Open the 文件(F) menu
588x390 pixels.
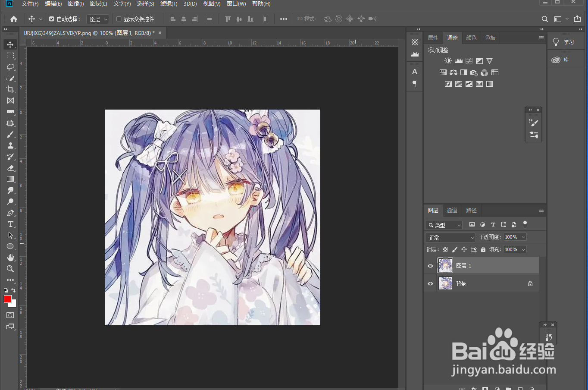coord(30,3)
